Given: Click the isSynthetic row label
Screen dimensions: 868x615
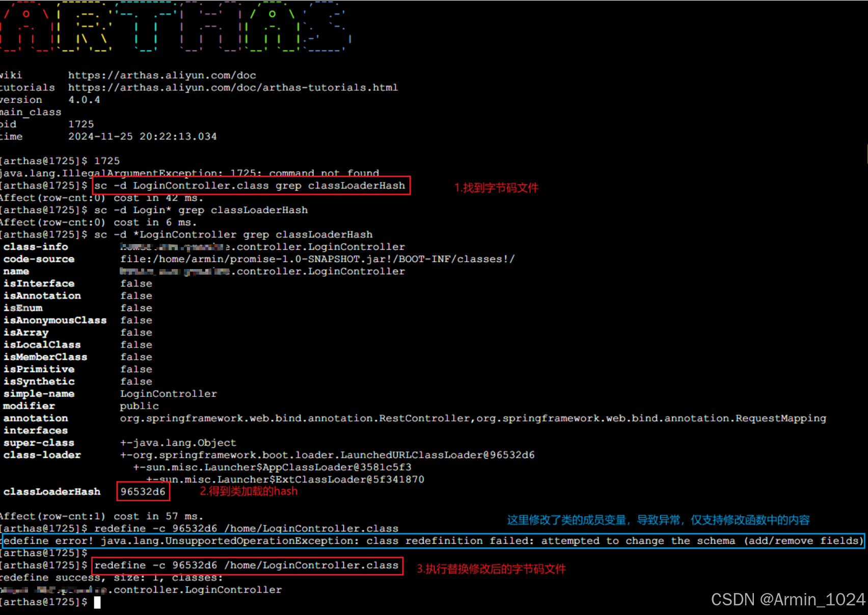Looking at the screenshot, I should pos(39,381).
